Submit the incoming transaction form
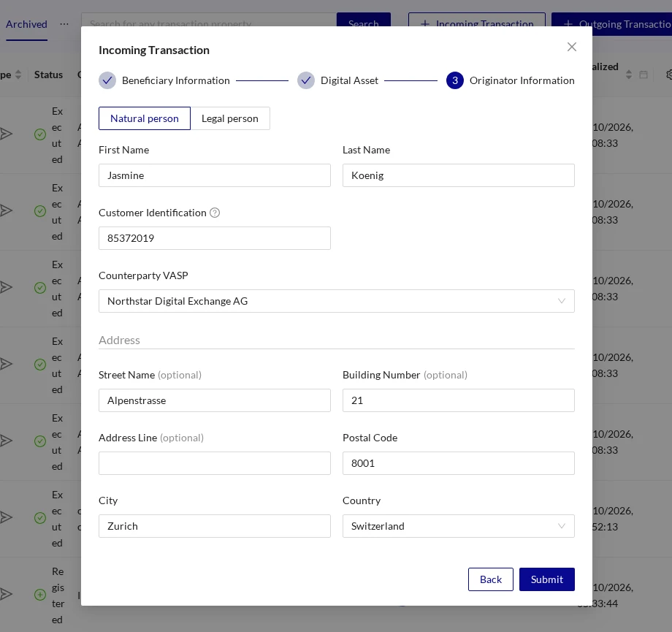This screenshot has height=632, width=672. pyautogui.click(x=546, y=579)
